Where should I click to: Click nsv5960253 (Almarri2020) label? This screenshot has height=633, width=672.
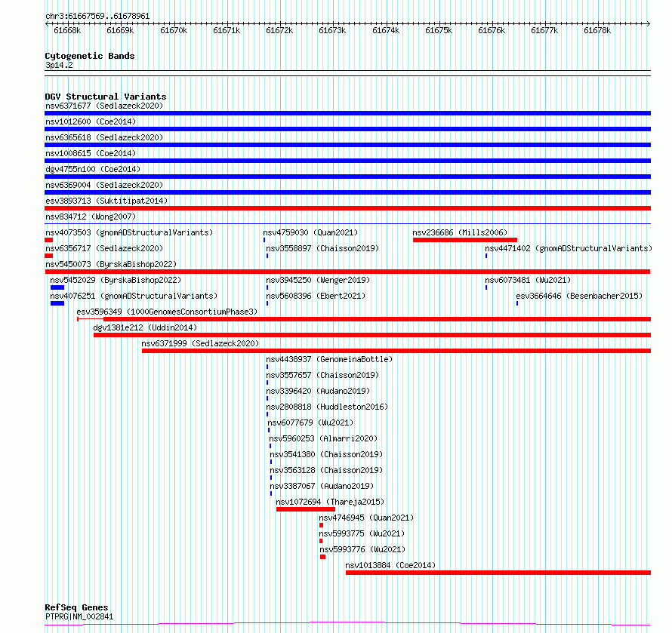[x=323, y=438]
